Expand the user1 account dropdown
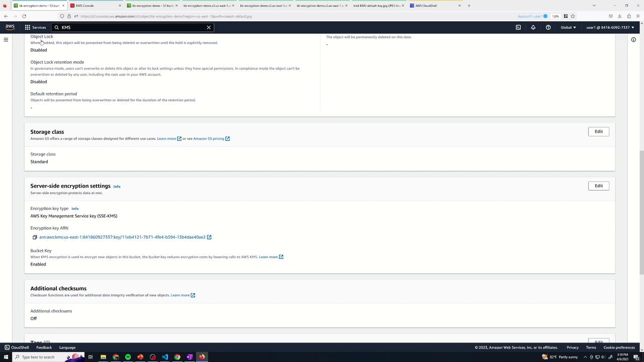Screen dimensions: 644x362 point(610,27)
